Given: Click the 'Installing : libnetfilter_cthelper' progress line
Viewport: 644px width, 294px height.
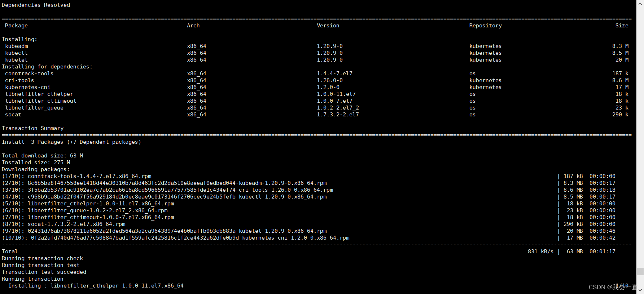Looking at the screenshot, I should coord(96,286).
